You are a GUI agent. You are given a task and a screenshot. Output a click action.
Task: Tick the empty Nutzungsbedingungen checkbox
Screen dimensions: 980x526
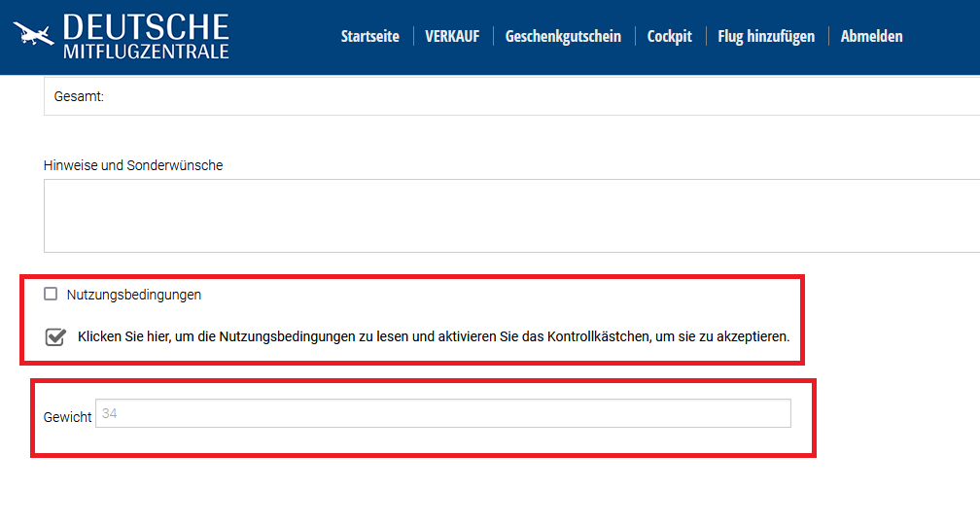51,294
